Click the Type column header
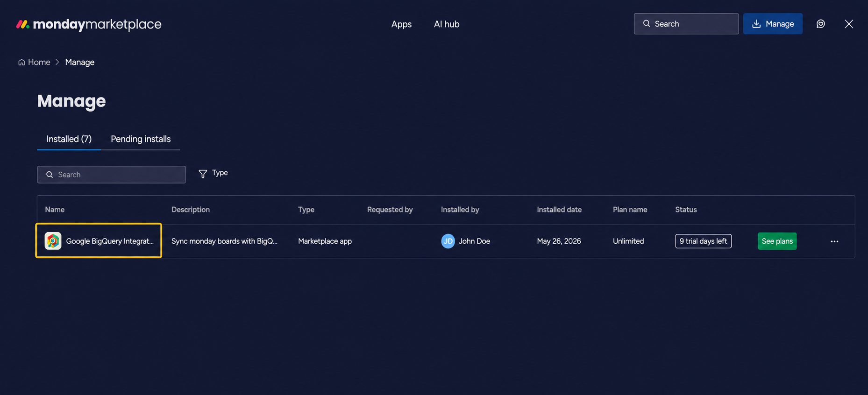This screenshot has height=395, width=868. (x=306, y=210)
